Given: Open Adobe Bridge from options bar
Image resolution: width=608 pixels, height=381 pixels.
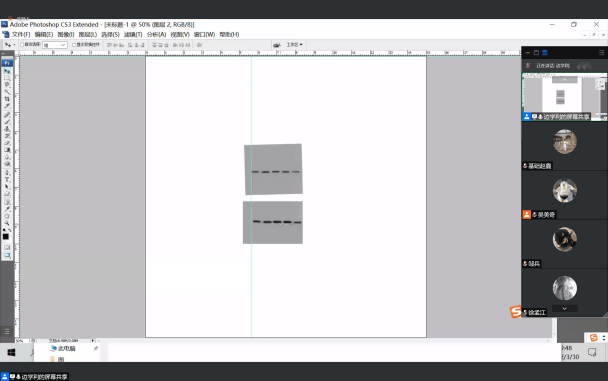Looking at the screenshot, I should [277, 45].
